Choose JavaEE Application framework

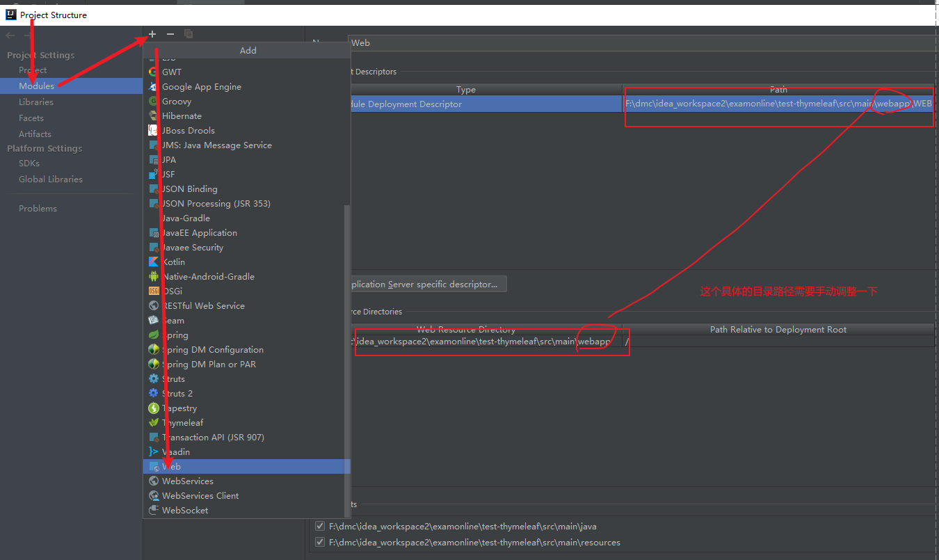(246, 232)
